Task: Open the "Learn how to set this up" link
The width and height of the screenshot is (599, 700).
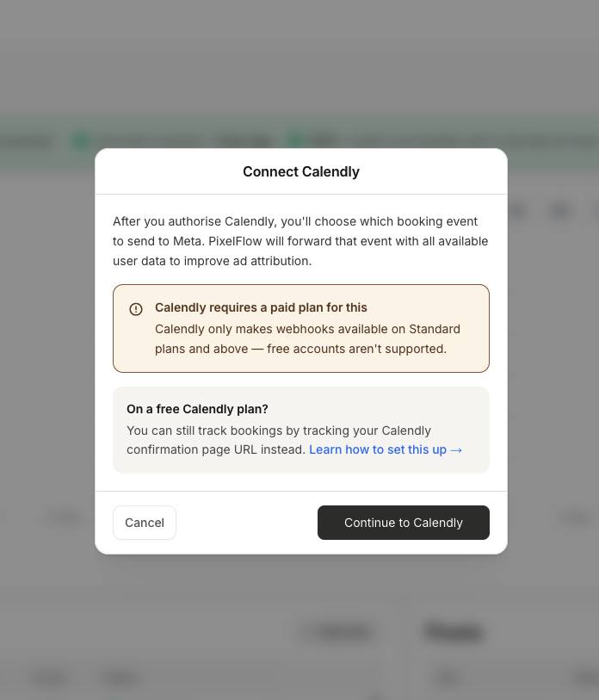Action: [379, 449]
